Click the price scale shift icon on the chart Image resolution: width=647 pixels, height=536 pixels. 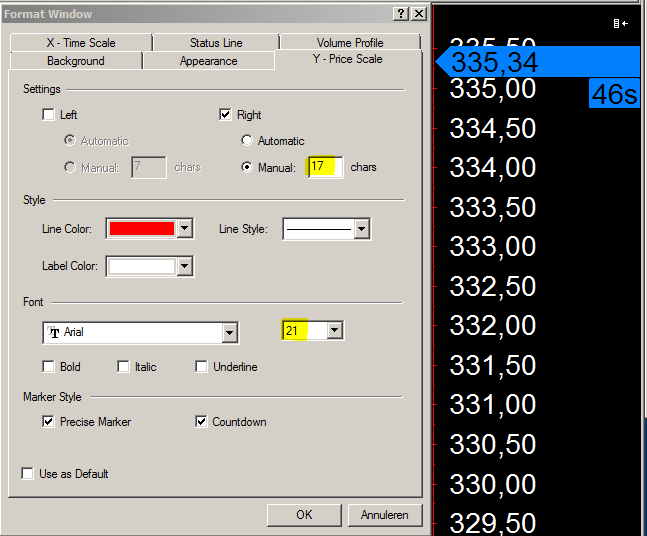point(621,24)
